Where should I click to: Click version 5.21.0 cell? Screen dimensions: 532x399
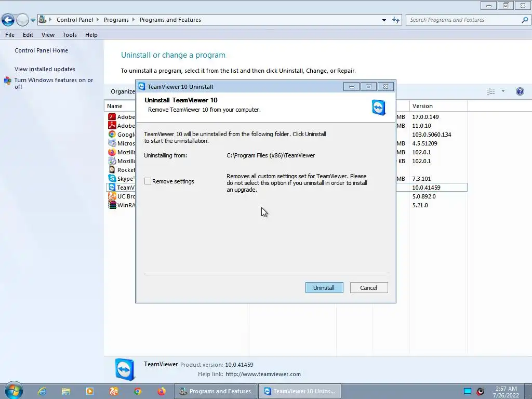420,205
